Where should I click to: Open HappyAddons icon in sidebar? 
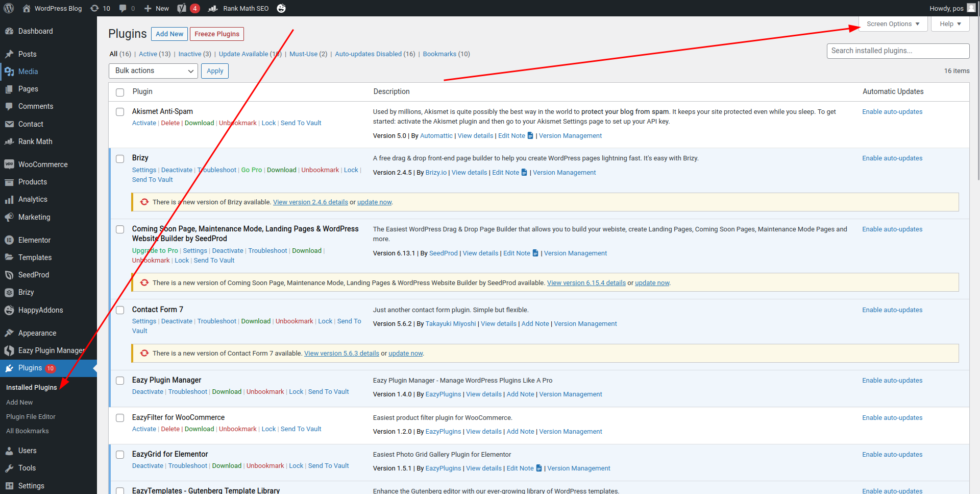pyautogui.click(x=9, y=310)
